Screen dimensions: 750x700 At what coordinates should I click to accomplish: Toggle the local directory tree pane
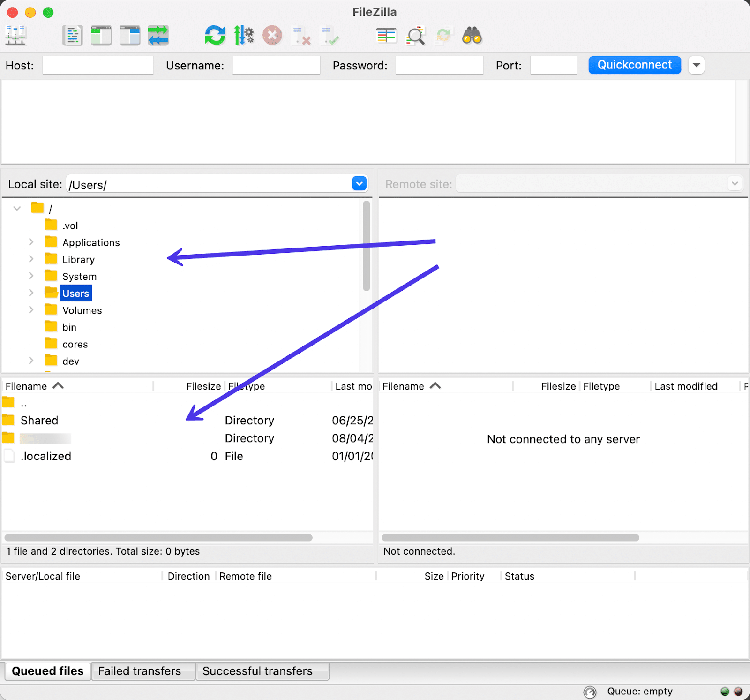[101, 35]
